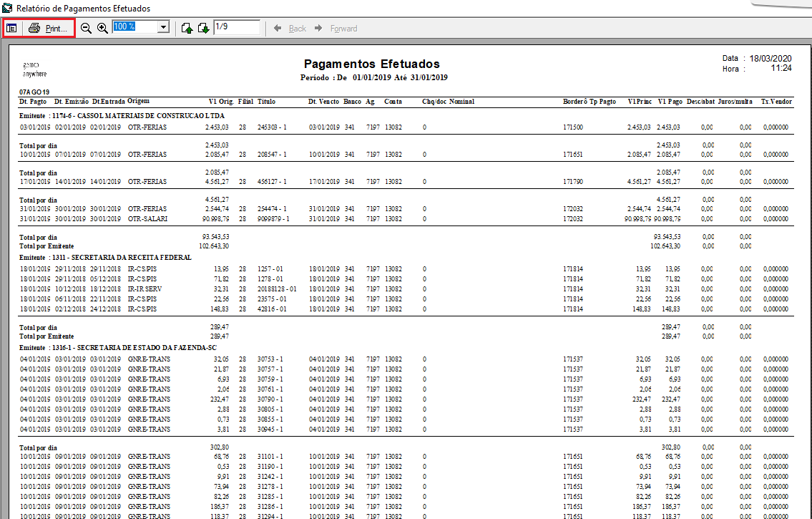Click the Titulo column header

(266, 102)
